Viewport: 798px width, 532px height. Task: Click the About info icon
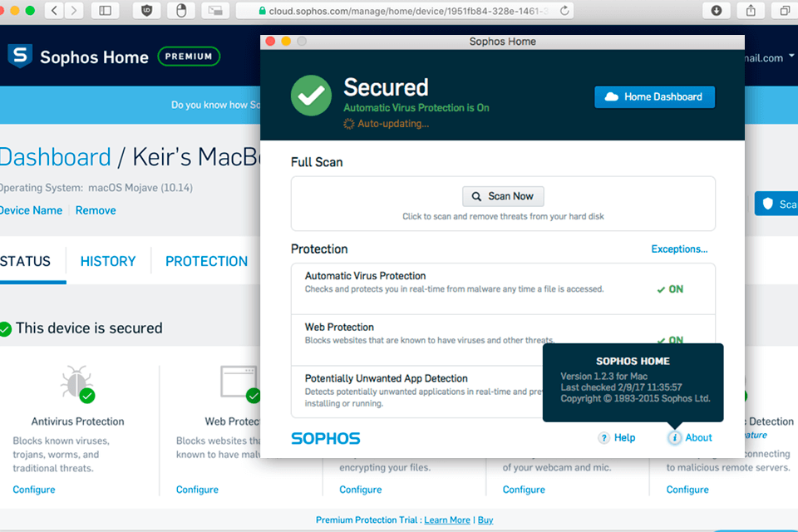pos(675,437)
